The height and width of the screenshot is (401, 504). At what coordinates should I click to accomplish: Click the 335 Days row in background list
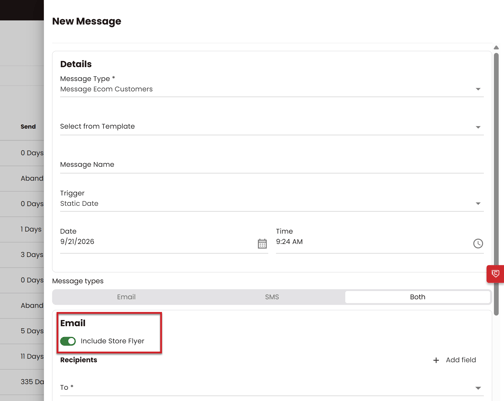[x=22, y=382]
